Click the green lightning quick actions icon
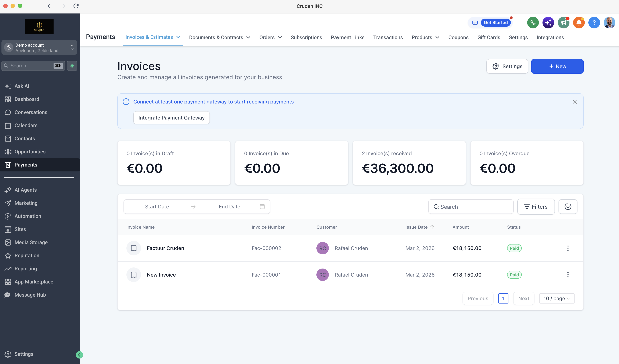Screen dimensions: 619x364 (x=72, y=66)
